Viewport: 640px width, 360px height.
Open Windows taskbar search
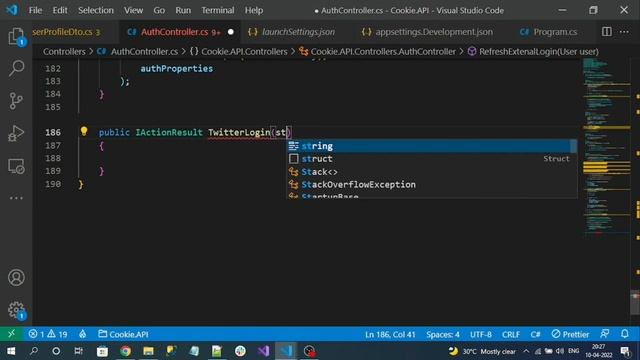coord(34,351)
